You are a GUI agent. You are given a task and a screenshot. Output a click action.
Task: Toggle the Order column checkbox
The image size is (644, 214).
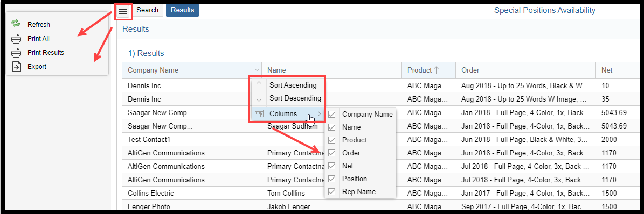[332, 153]
